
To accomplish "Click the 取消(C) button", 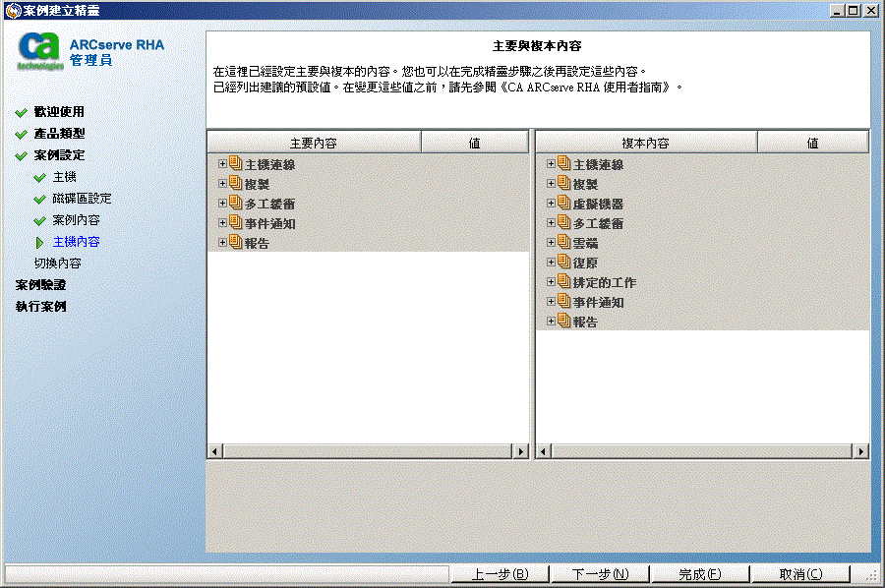I will (x=799, y=573).
